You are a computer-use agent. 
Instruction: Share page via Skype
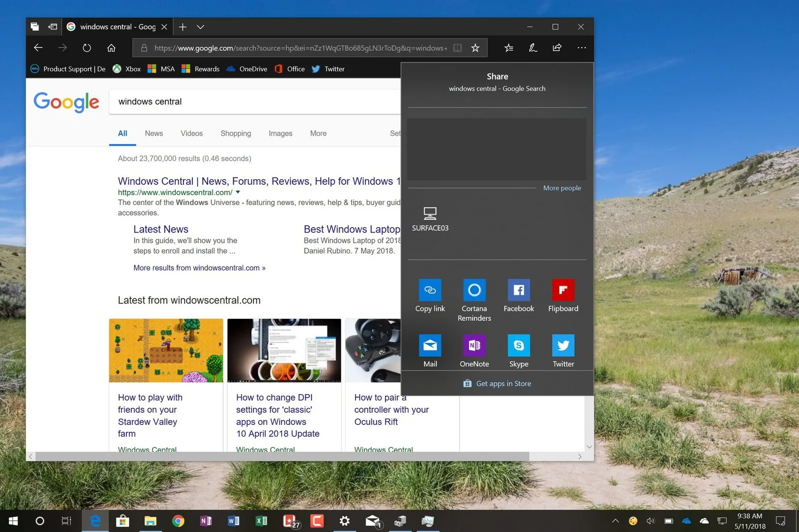coord(519,345)
